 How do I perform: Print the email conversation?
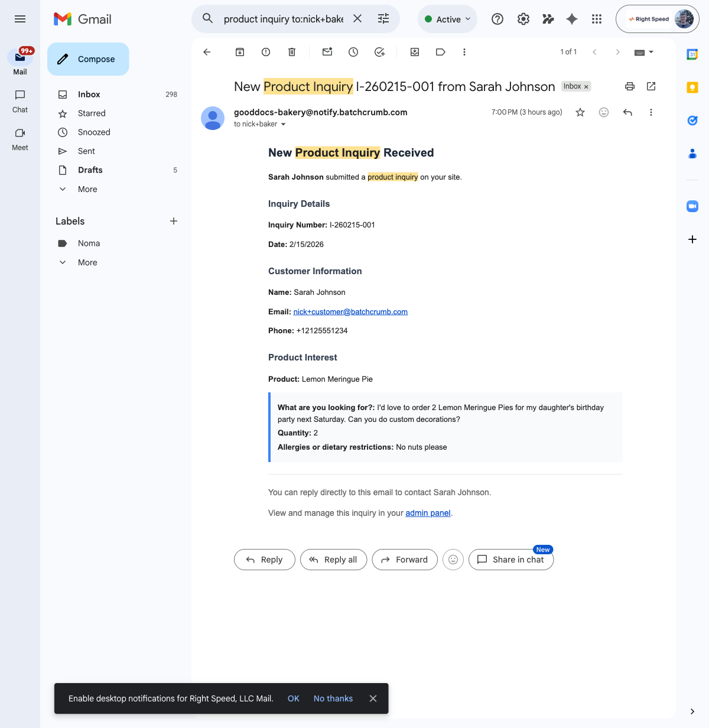(630, 86)
